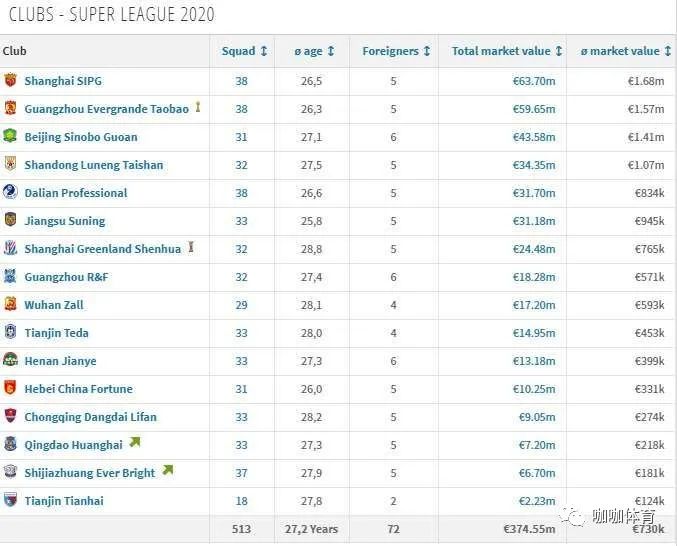The width and height of the screenshot is (677, 546).
Task: Sort the table by Squad column
Action: click(x=244, y=51)
